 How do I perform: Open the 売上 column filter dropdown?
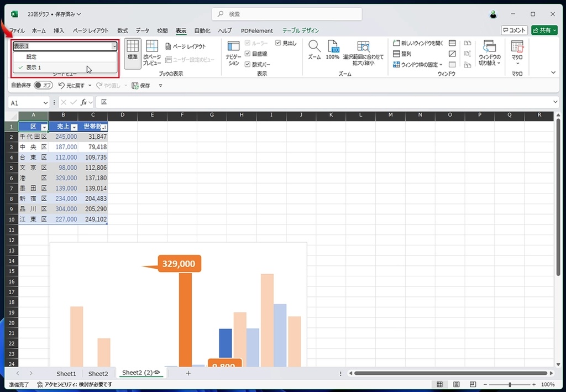[74, 127]
